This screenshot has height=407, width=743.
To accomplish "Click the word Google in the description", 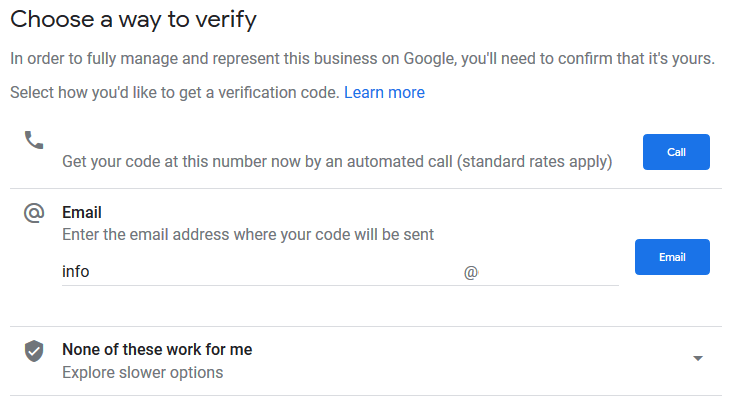I will [x=430, y=59].
